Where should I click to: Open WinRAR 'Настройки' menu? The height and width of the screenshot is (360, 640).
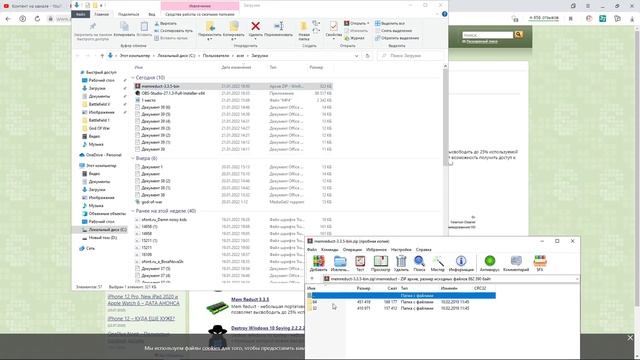401,249
